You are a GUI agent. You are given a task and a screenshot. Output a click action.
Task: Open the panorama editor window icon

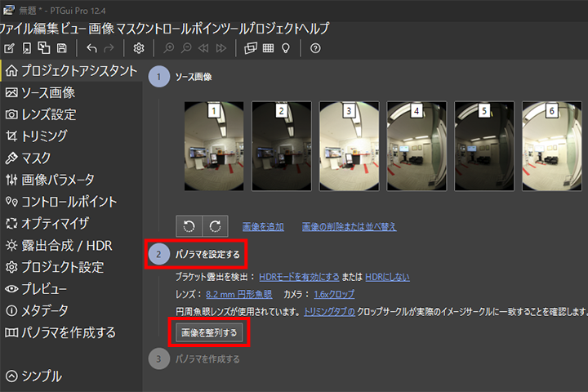[251, 48]
